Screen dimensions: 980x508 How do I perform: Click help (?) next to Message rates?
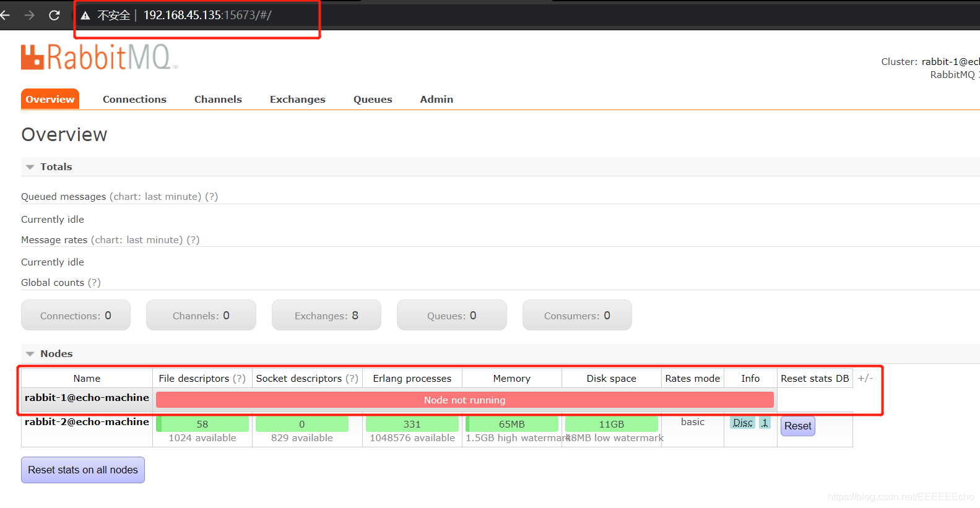coord(193,239)
